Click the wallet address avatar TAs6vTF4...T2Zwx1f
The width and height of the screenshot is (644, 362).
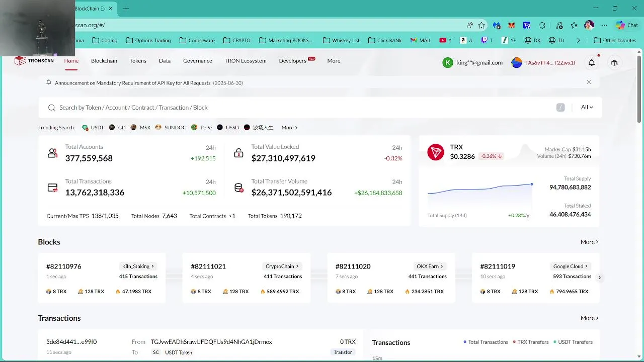point(516,62)
